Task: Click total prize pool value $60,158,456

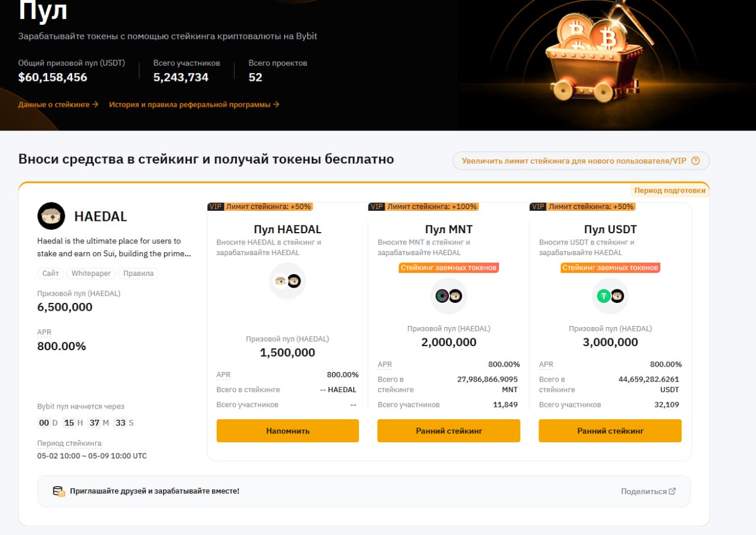Action: (53, 77)
